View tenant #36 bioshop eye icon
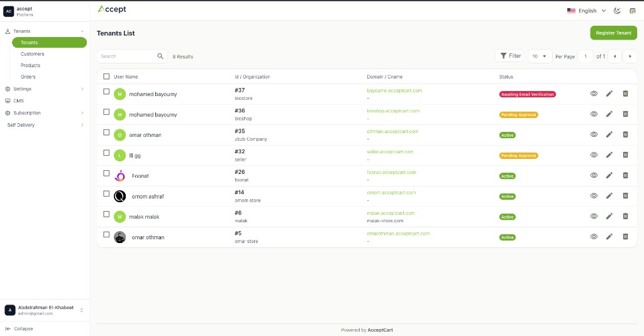644x336 pixels. click(x=594, y=114)
